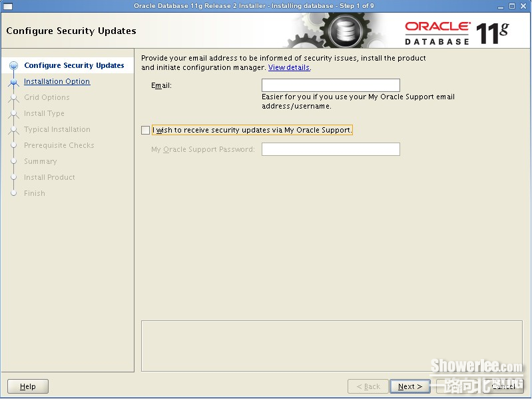Select Summary step in sidebar
Viewport: 532px width, 399px height.
[x=40, y=162]
